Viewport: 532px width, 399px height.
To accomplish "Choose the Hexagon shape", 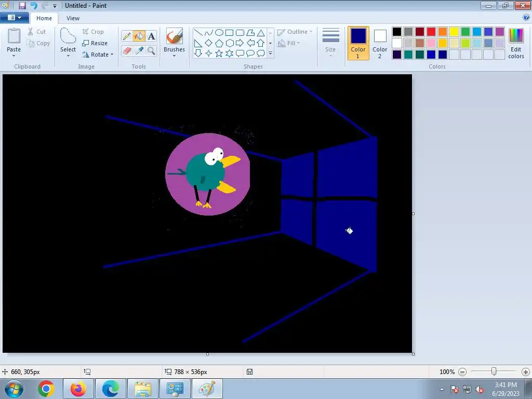I will pyautogui.click(x=229, y=43).
